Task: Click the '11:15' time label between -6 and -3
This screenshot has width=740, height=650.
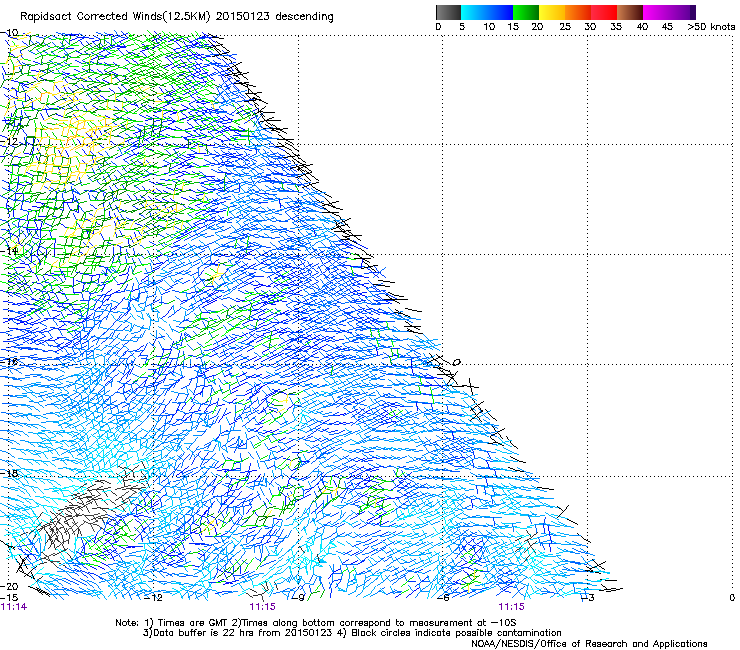Action: click(x=512, y=607)
